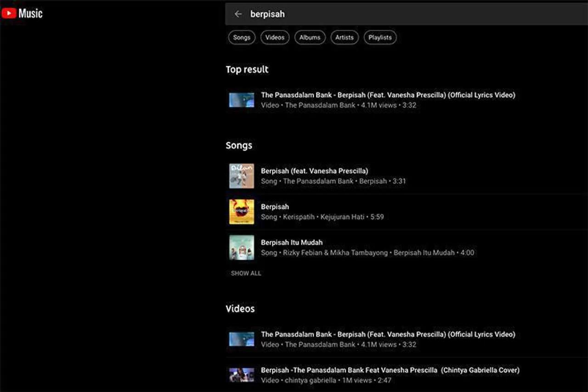
Task: Play Kerispatih Berpisah yellow album thumbnail
Action: coord(242,212)
